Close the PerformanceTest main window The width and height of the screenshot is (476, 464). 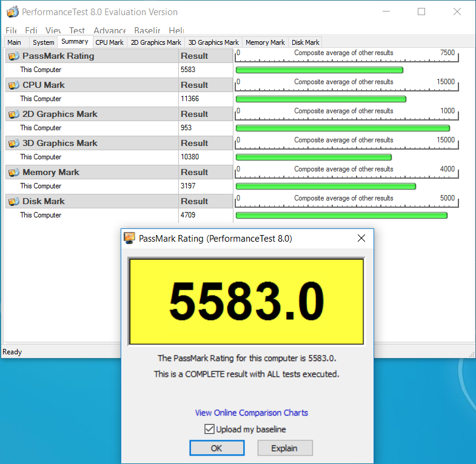(x=457, y=12)
